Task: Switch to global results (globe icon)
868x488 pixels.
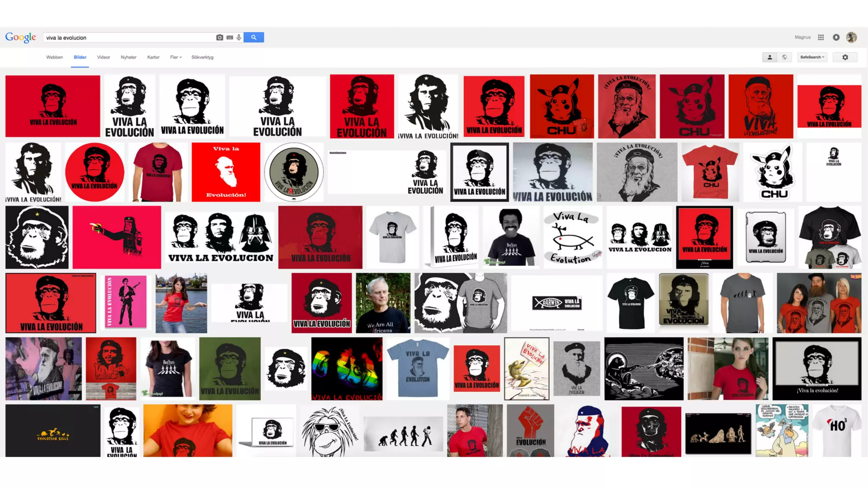Action: pyautogui.click(x=785, y=57)
